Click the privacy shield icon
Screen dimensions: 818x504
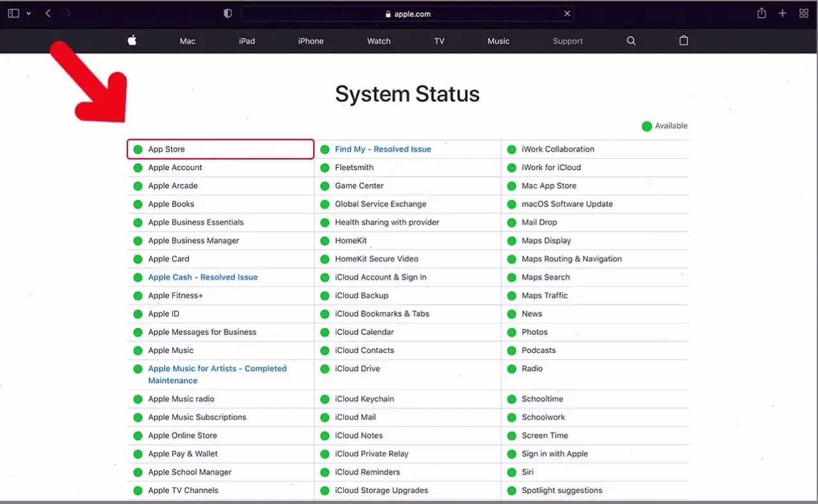227,13
